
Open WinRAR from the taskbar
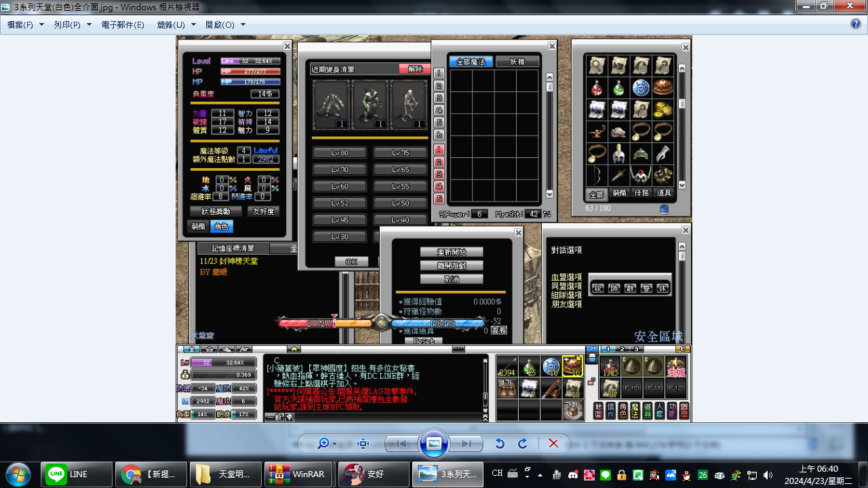click(299, 474)
